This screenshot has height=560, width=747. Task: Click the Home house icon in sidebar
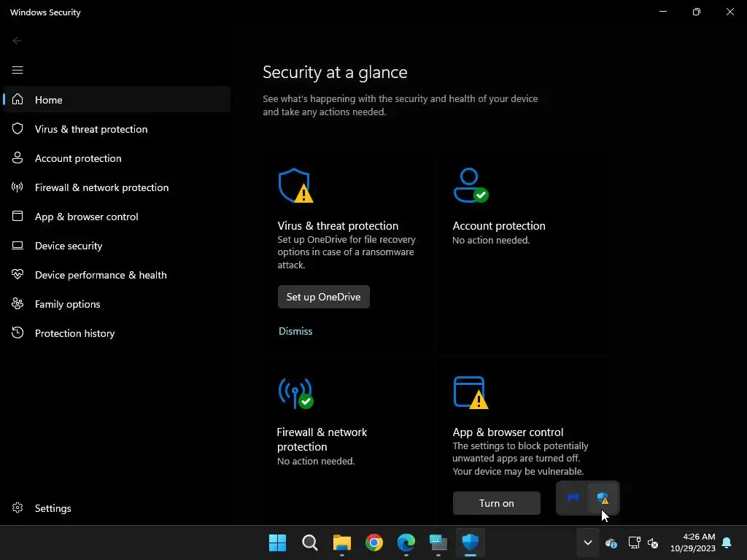(18, 99)
